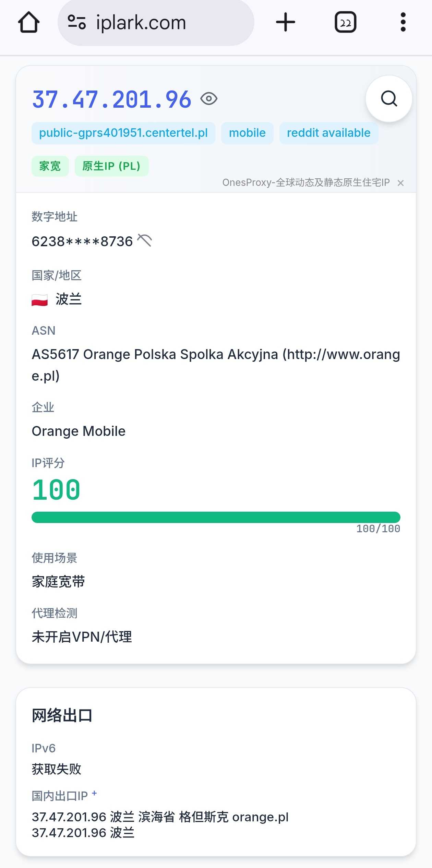Open a new tab with plus icon

point(285,23)
